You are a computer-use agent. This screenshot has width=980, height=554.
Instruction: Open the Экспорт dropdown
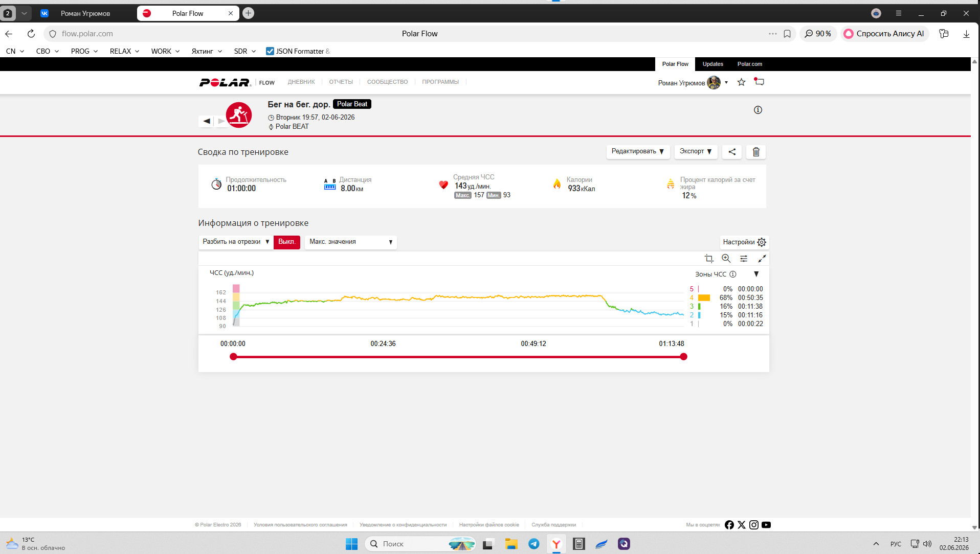point(696,152)
